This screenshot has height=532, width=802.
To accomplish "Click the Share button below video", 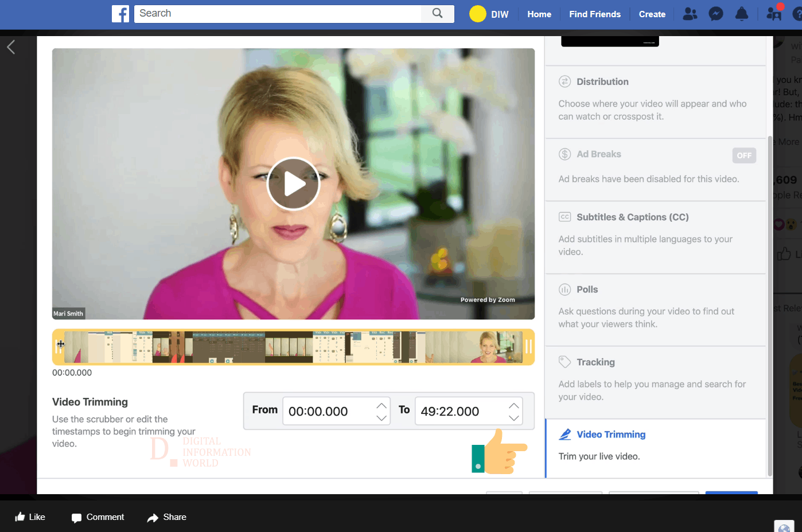I will (x=167, y=517).
